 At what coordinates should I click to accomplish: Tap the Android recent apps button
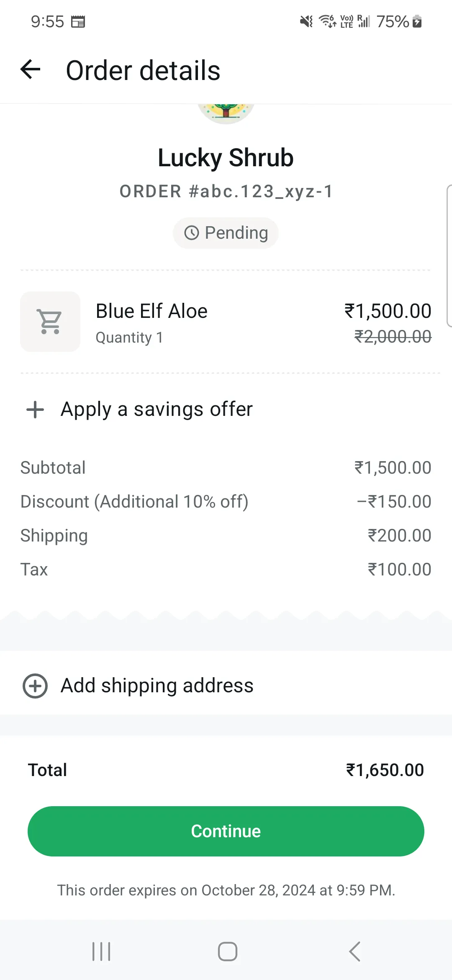(x=101, y=952)
